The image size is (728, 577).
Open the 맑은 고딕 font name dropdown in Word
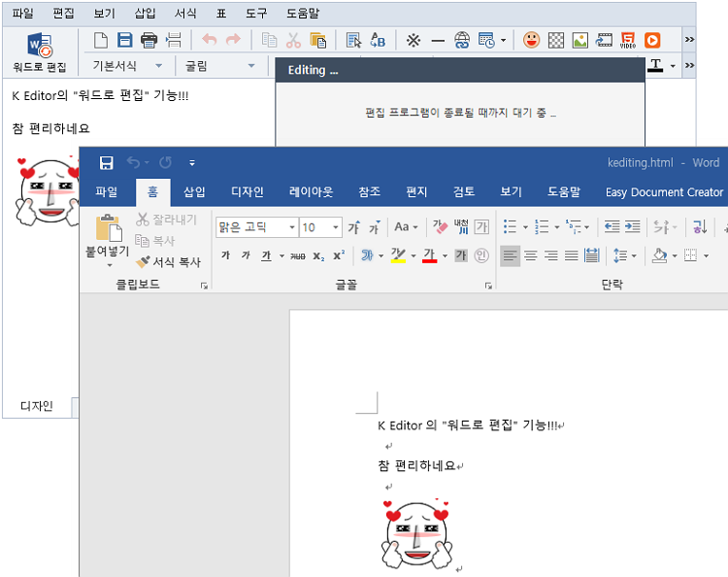tap(292, 227)
